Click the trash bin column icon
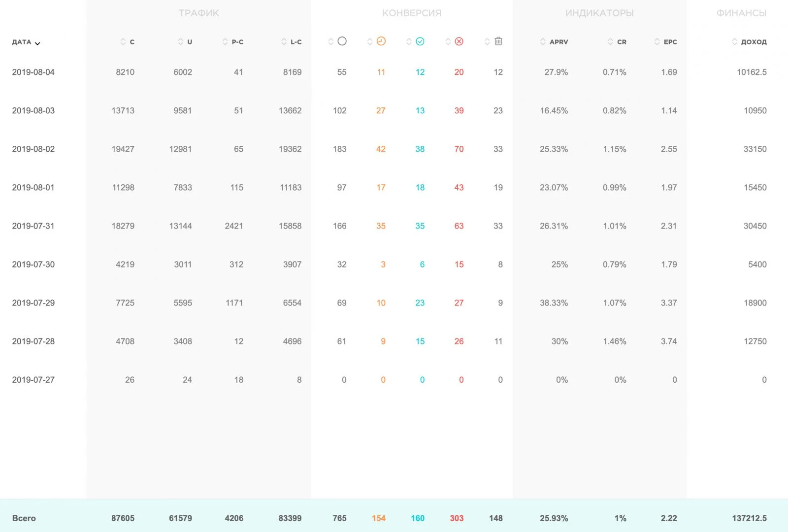Viewport: 788px width, 532px height. pyautogui.click(x=498, y=41)
